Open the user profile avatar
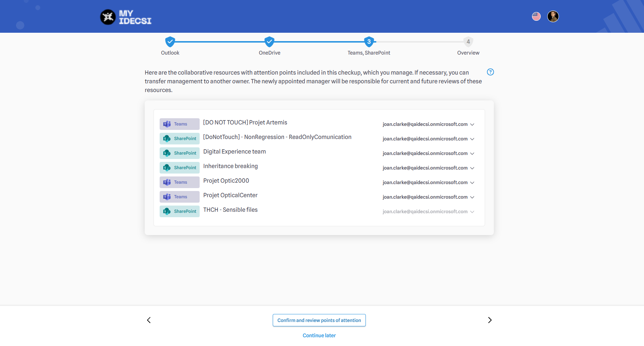Image resolution: width=644 pixels, height=346 pixels. pyautogui.click(x=553, y=16)
